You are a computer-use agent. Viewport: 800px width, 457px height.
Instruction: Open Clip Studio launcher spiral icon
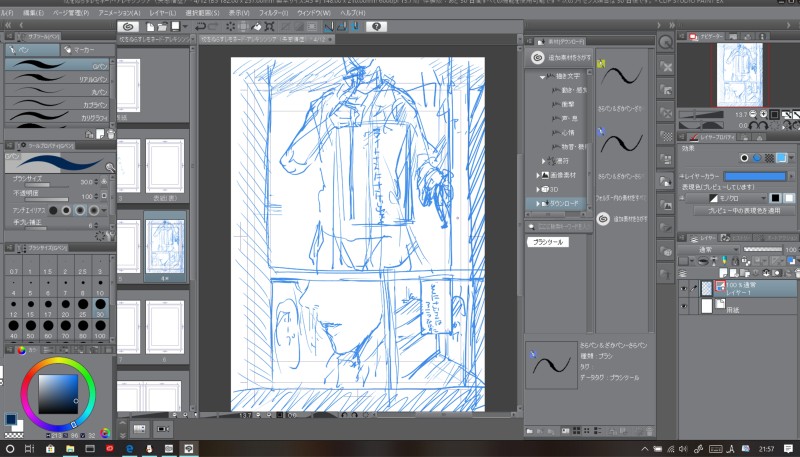tap(129, 26)
